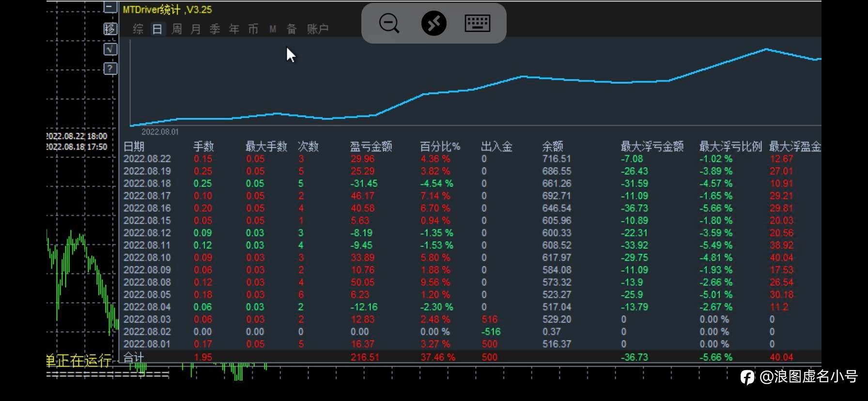Click the minimize panel icon beside MTDriver title
The height and width of the screenshot is (401, 868).
point(110,7)
